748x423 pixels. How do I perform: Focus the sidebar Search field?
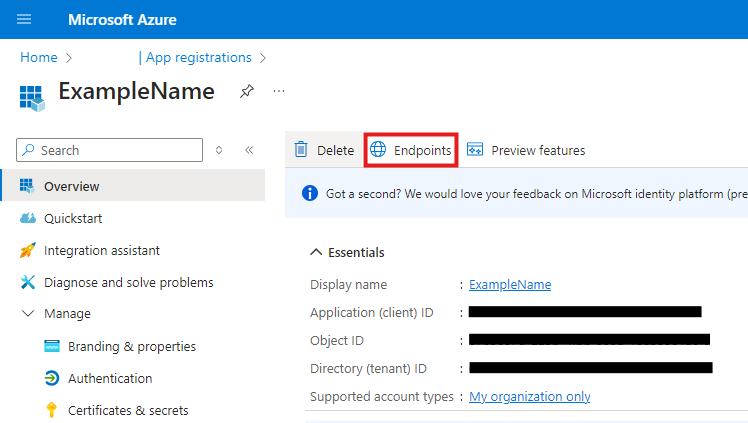[x=109, y=150]
